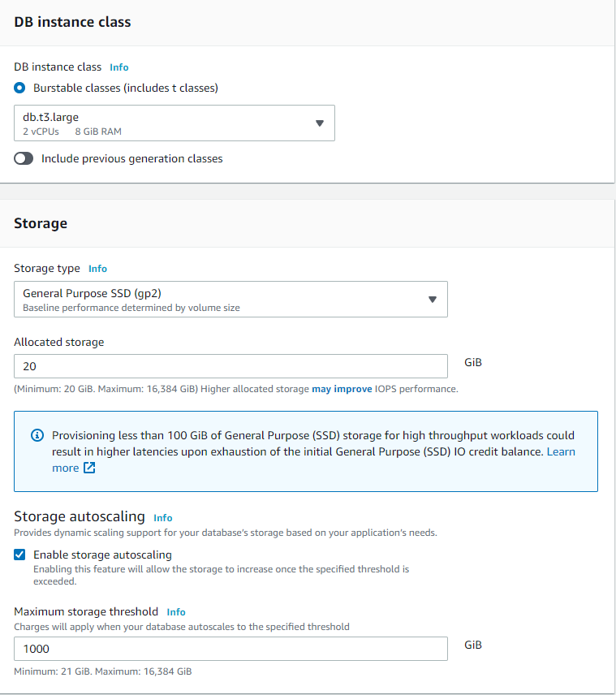Open Info beside DB instance class label

point(119,67)
